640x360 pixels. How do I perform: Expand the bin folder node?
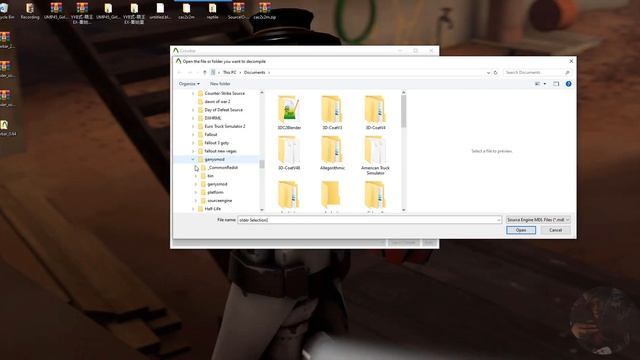pyautogui.click(x=196, y=176)
